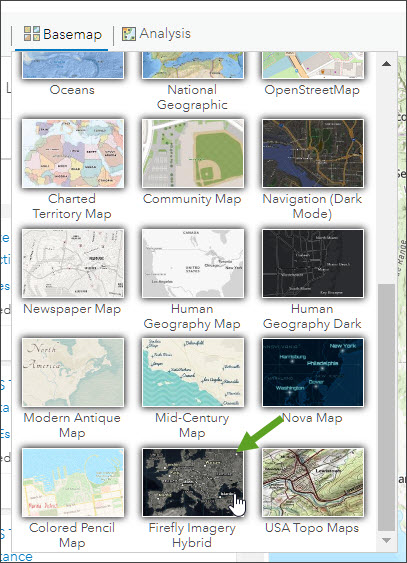Click the Analysis map icon
The height and width of the screenshot is (563, 407).
pos(129,34)
